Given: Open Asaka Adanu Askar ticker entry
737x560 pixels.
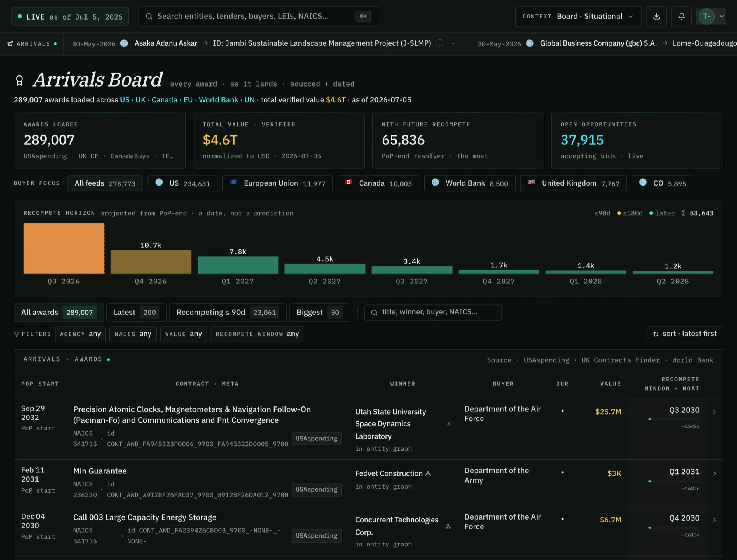Looking at the screenshot, I should tap(165, 43).
